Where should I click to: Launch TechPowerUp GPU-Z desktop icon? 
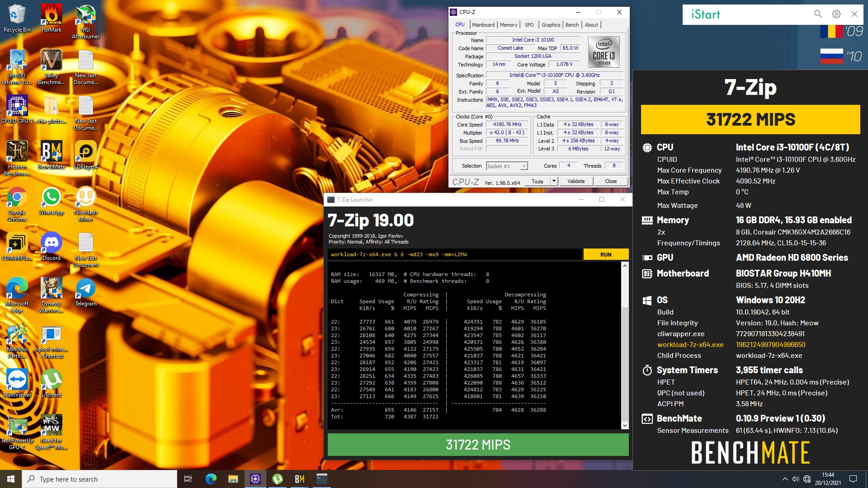click(x=17, y=432)
